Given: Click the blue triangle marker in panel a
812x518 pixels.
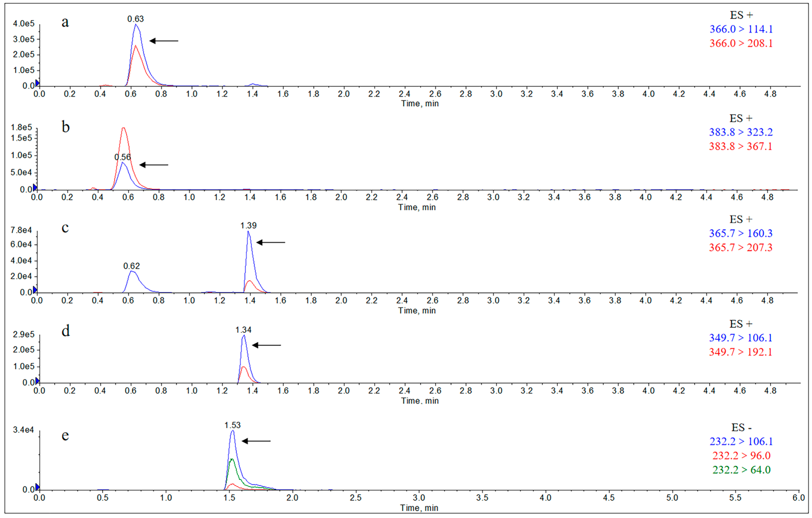Looking at the screenshot, I should [x=38, y=83].
